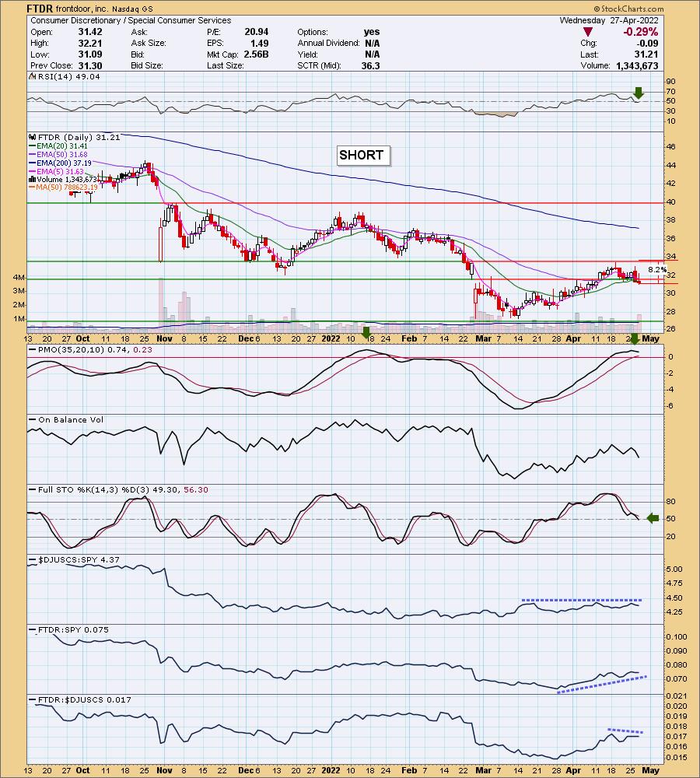Click the 5.00 level on $DJUSCS:SPY axis
This screenshot has width=700, height=778.
(x=674, y=569)
